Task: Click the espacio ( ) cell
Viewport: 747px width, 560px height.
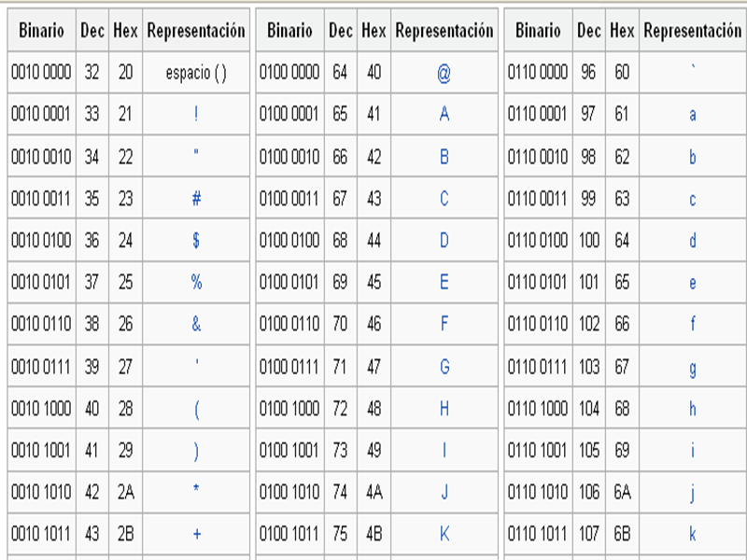Action: (x=196, y=73)
